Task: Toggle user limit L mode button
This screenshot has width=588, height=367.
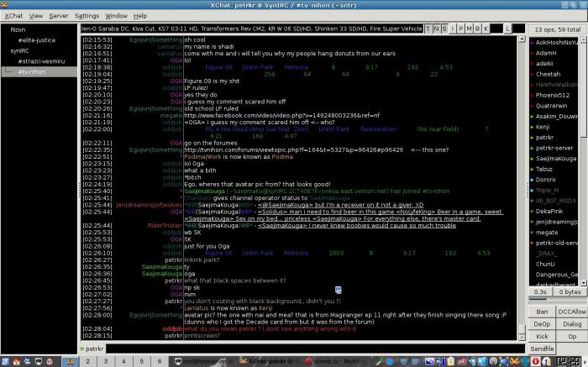Action: click(x=507, y=29)
